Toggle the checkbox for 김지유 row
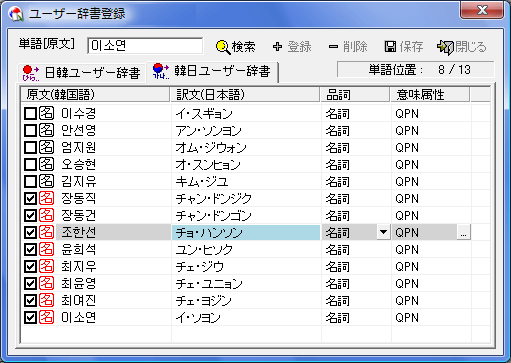Screen dimensions: 511x363 [x=30, y=182]
